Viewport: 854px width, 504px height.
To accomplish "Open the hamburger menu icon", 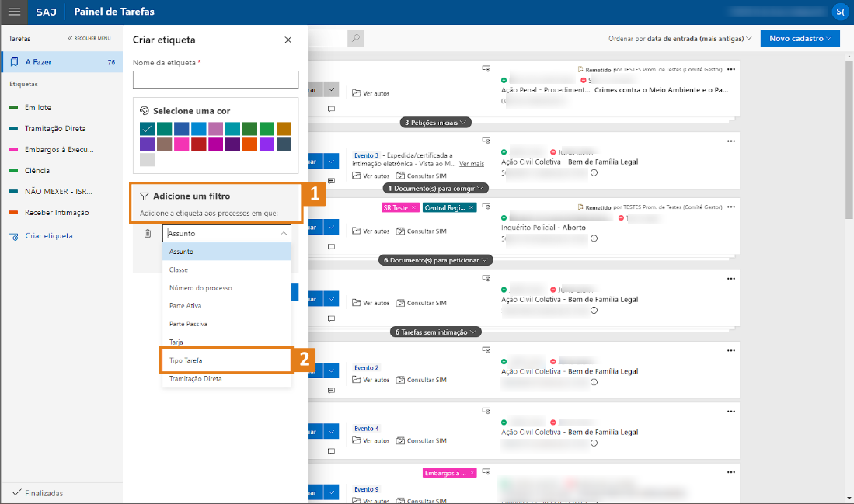I will point(14,12).
